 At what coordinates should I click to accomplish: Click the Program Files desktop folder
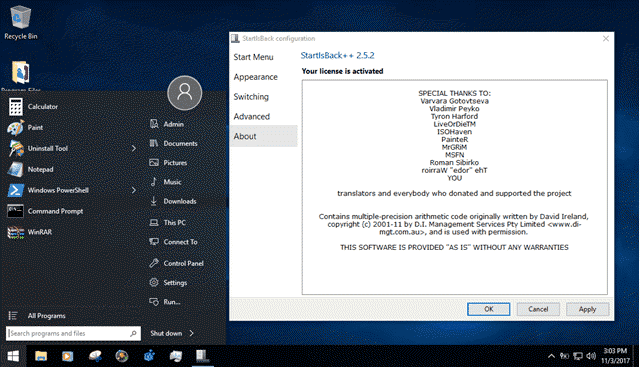click(x=20, y=76)
